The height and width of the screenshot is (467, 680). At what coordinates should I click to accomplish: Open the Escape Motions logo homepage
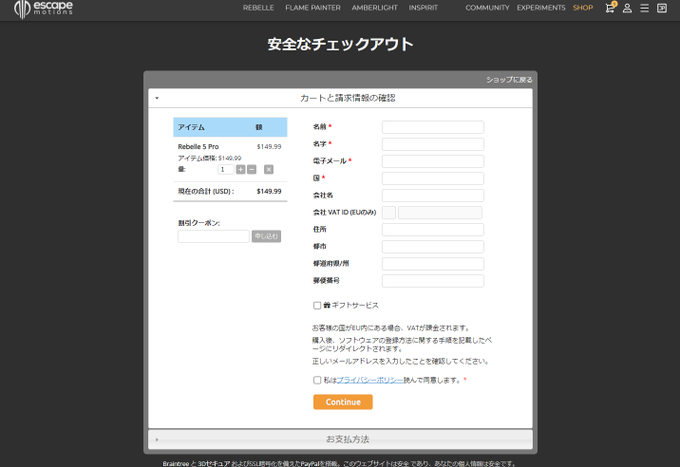[43, 9]
